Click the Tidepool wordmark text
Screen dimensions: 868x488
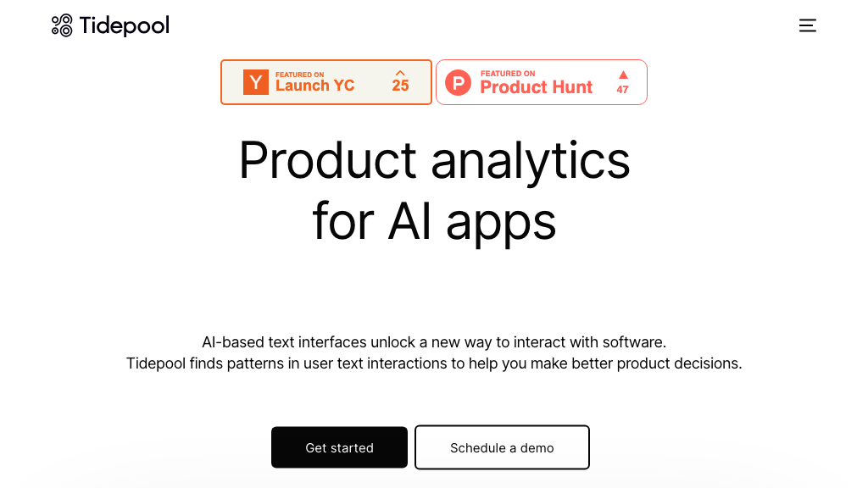(125, 26)
